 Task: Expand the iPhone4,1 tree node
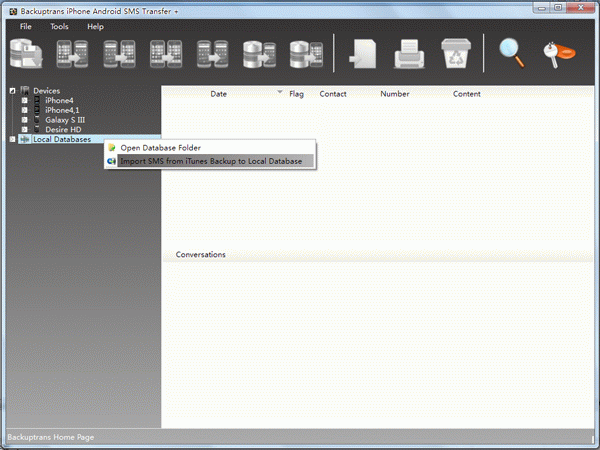pos(24,110)
